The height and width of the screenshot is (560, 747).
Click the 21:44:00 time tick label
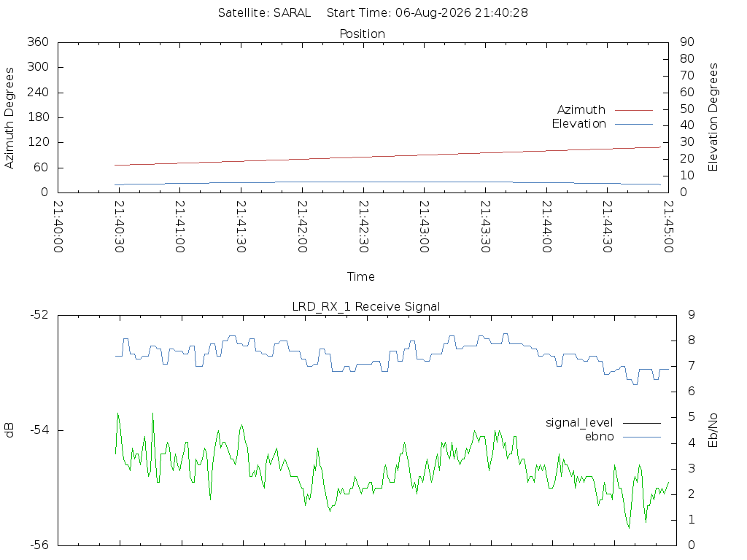point(546,227)
